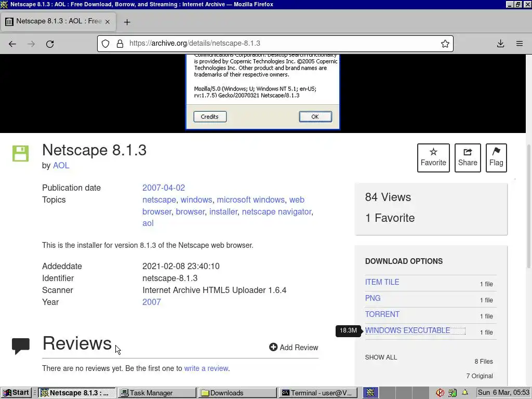Favorite this item with the star button

(x=433, y=158)
